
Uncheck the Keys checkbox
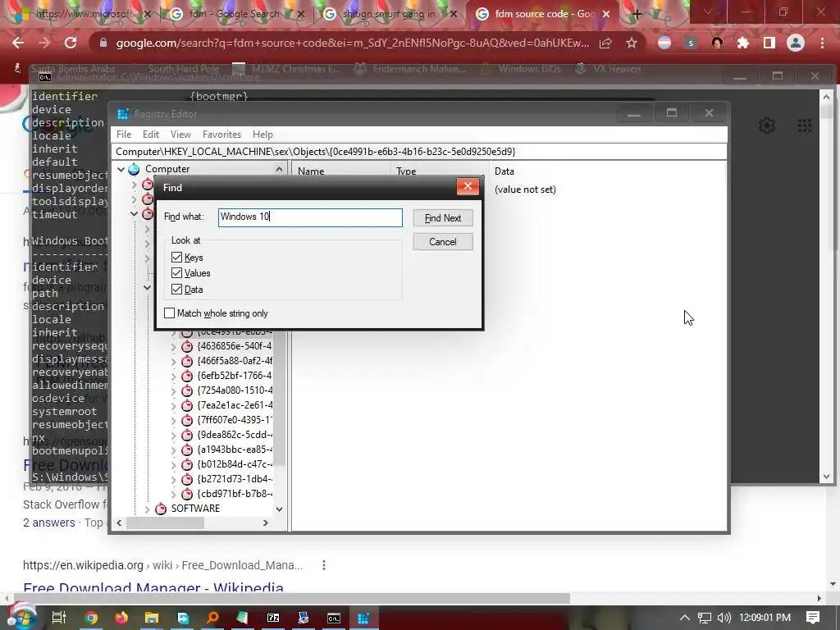[x=177, y=257]
